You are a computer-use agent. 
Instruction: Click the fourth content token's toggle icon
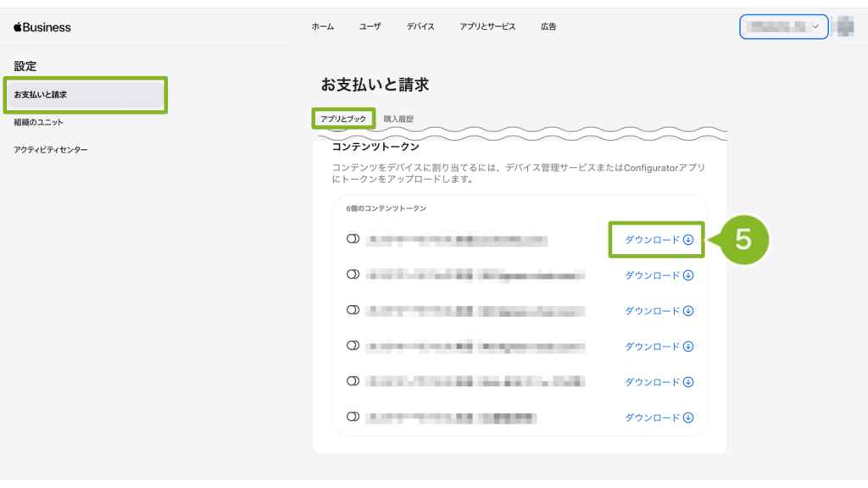[353, 346]
